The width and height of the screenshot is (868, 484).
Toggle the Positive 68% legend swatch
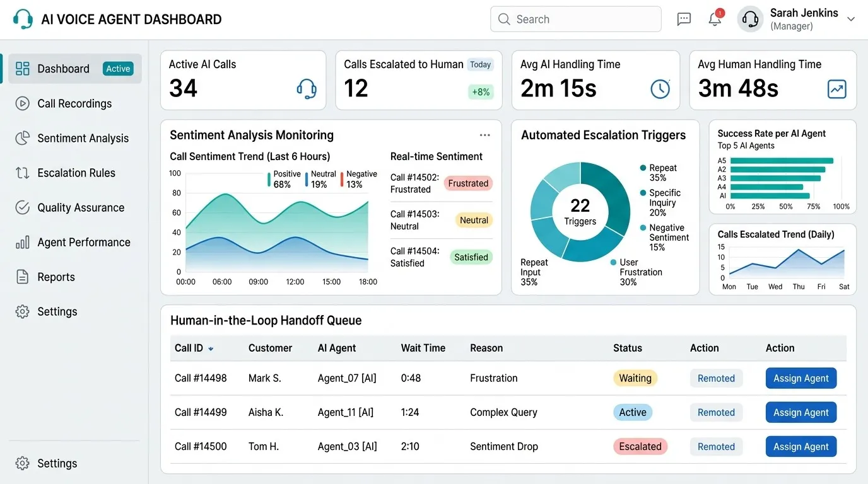pyautogui.click(x=269, y=180)
